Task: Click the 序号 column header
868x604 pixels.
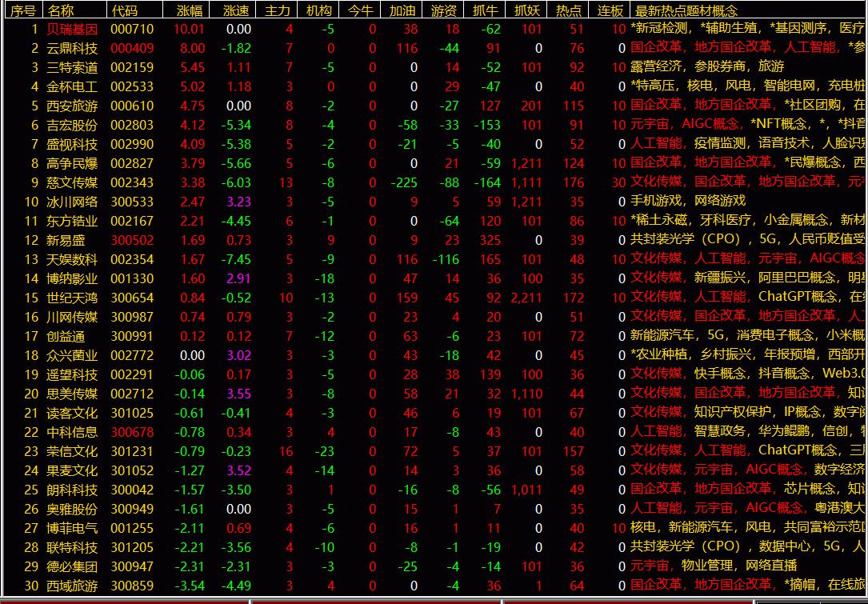Action: [24, 10]
